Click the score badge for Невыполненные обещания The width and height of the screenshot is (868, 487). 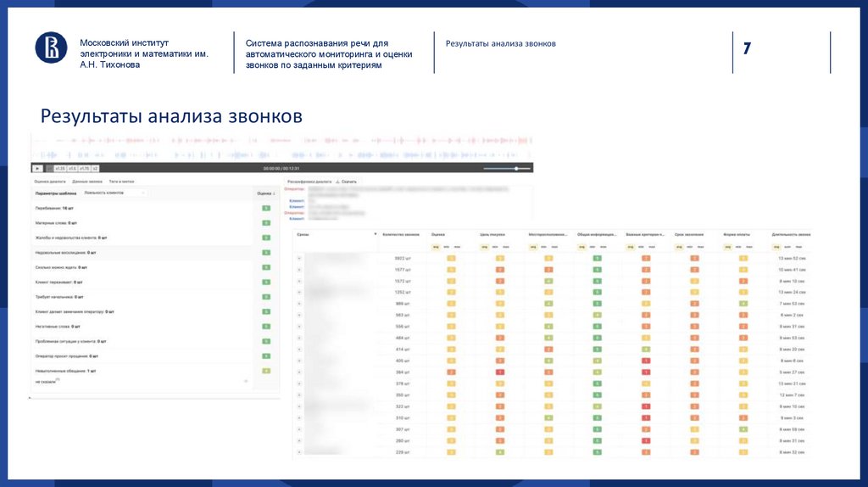click(x=266, y=371)
